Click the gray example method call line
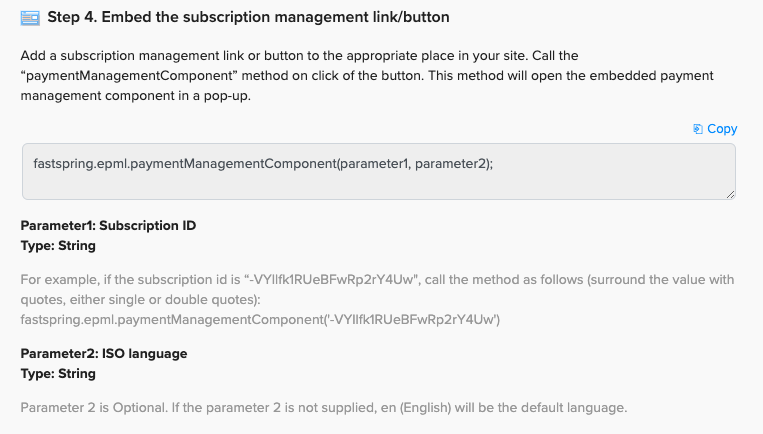Image resolution: width=763 pixels, height=434 pixels. click(x=260, y=320)
